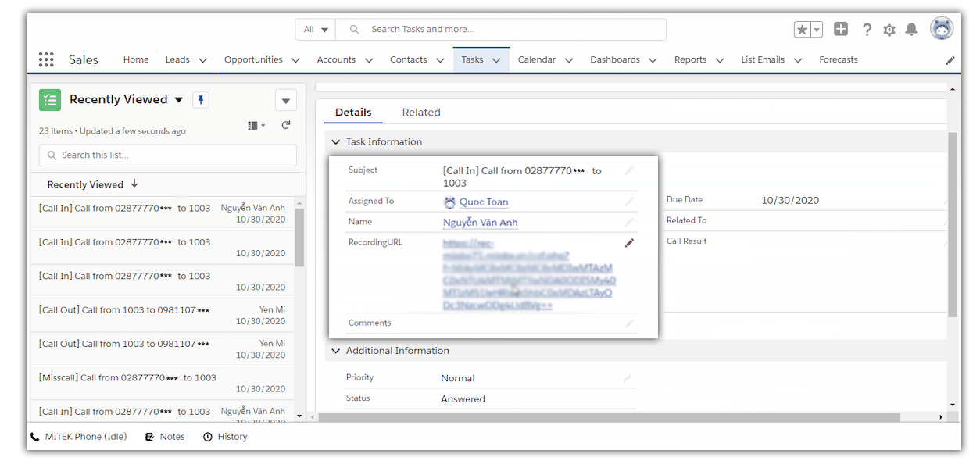The height and width of the screenshot is (468, 980).
Task: Switch to the Related tab
Action: click(421, 113)
